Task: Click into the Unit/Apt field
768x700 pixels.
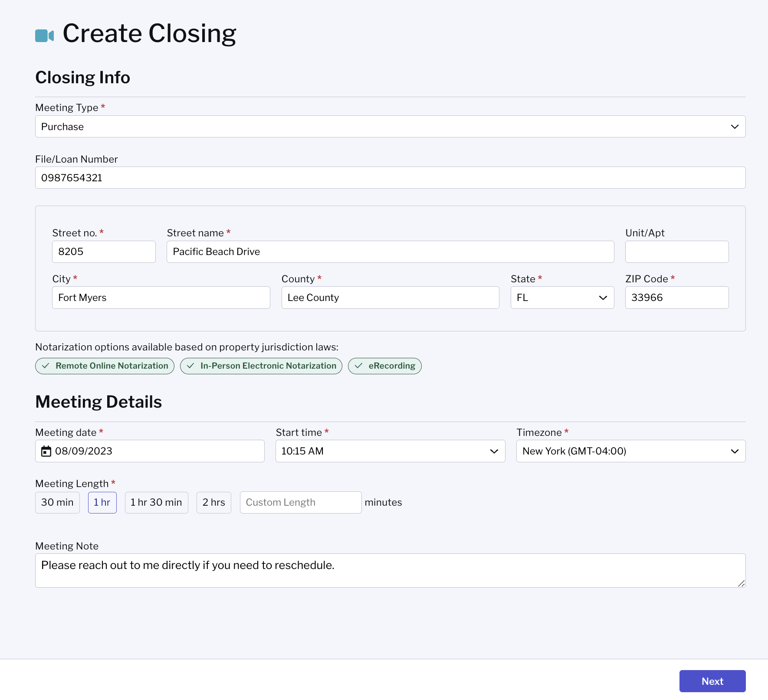Action: 676,252
